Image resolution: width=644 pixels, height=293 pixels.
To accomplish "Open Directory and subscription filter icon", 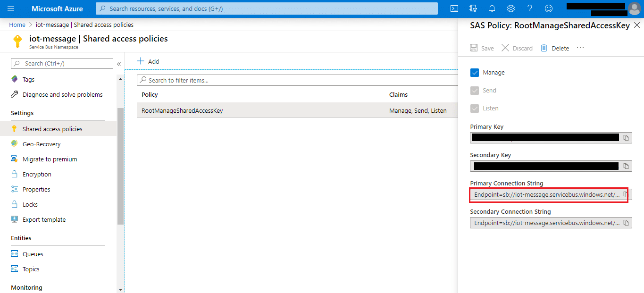I will [473, 8].
